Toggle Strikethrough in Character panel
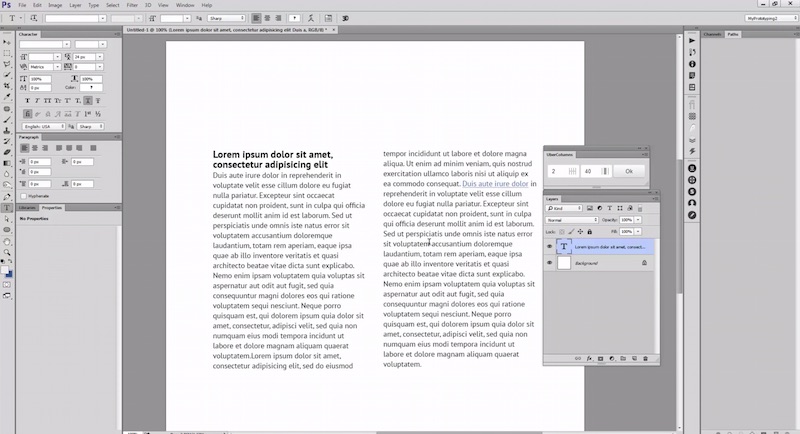This screenshot has width=800, height=434. [x=98, y=101]
